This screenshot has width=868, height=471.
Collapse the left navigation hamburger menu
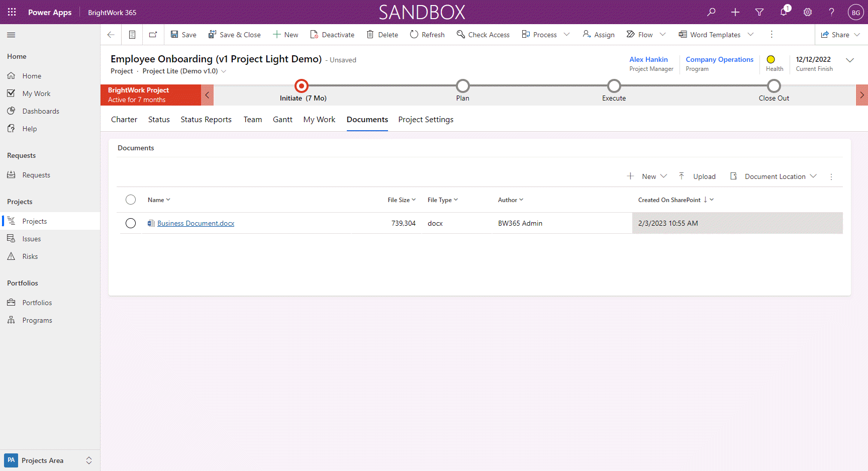pyautogui.click(x=11, y=35)
